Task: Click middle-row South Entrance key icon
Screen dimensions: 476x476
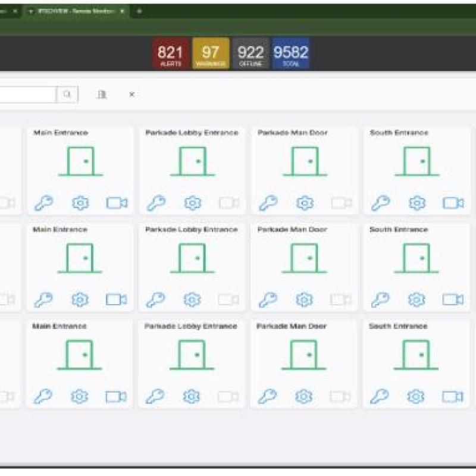Action: (380, 300)
